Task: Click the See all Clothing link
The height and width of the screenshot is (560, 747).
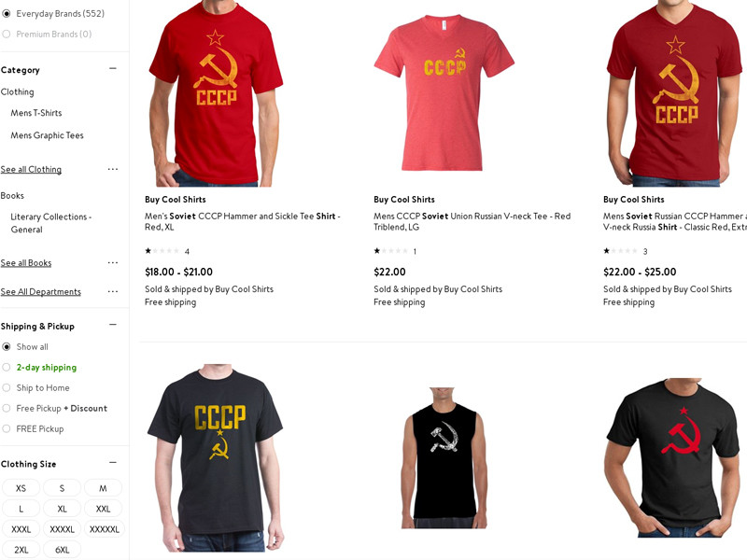Action: pos(31,170)
